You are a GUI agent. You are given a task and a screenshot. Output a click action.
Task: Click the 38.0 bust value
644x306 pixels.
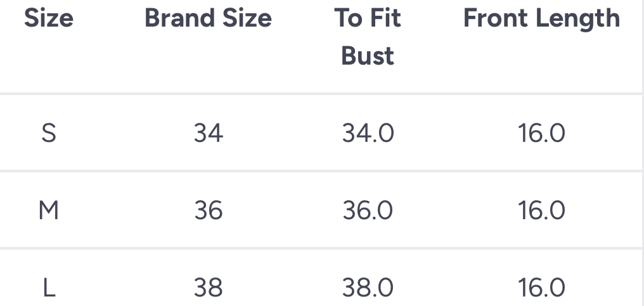point(368,288)
